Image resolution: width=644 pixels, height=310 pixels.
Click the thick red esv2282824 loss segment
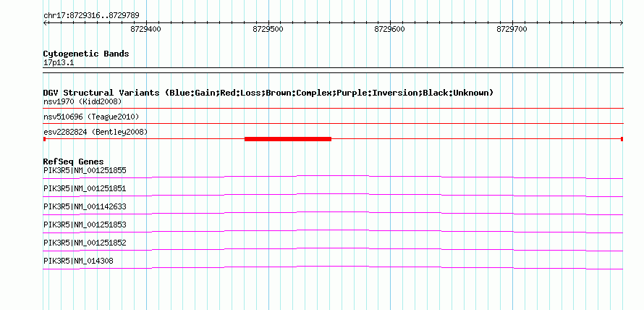288,139
